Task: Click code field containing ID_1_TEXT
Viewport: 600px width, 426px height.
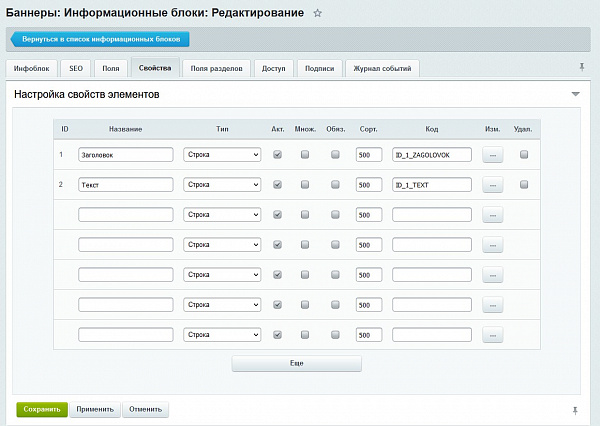Action: pyautogui.click(x=432, y=184)
